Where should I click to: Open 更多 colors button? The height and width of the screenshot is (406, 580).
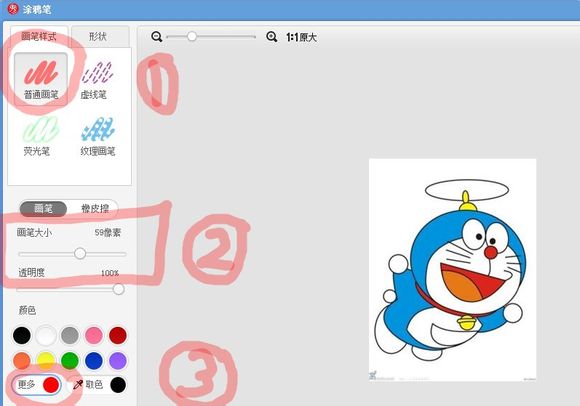(36, 385)
